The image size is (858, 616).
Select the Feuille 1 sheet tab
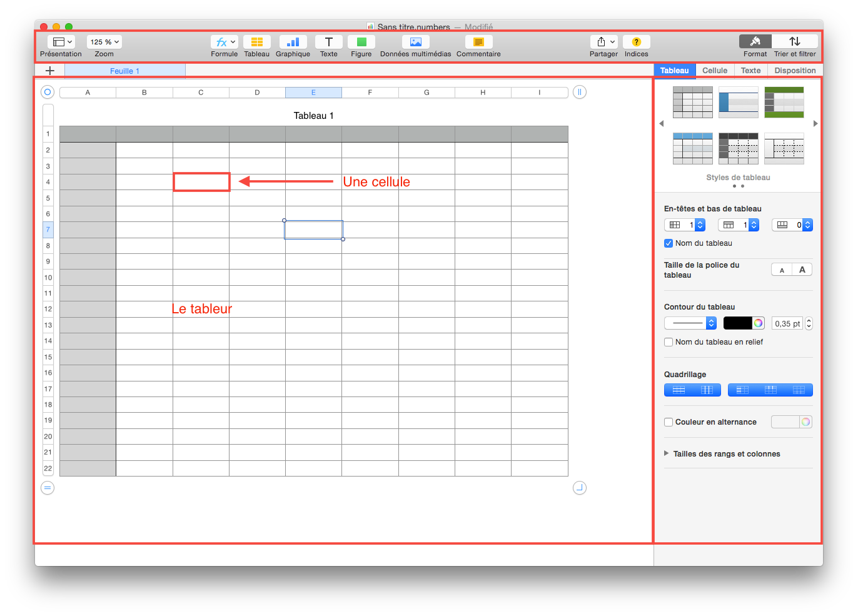pyautogui.click(x=125, y=71)
